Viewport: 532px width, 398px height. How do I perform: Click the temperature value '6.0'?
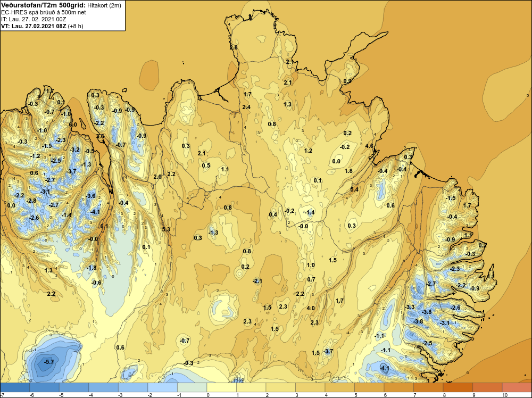coord(73,125)
